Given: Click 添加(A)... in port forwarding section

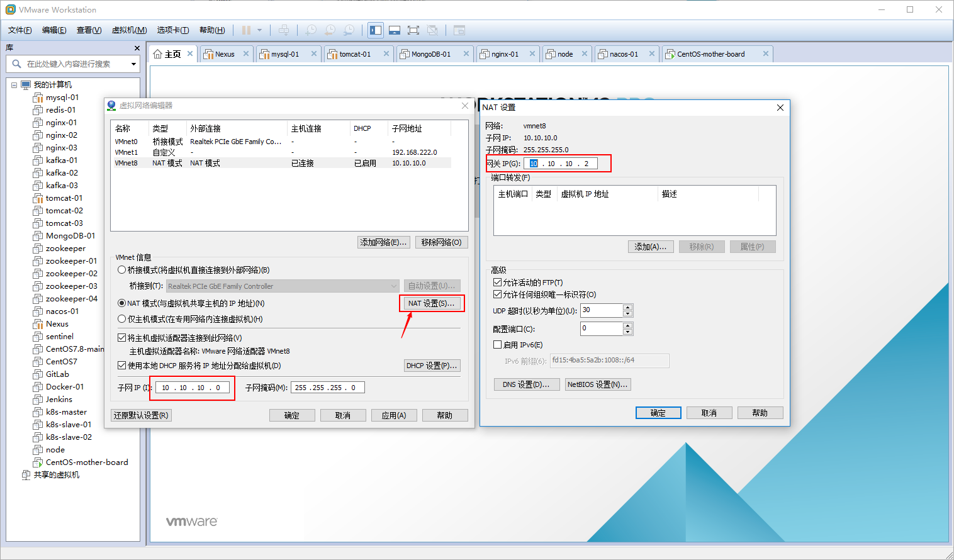Looking at the screenshot, I should point(651,247).
